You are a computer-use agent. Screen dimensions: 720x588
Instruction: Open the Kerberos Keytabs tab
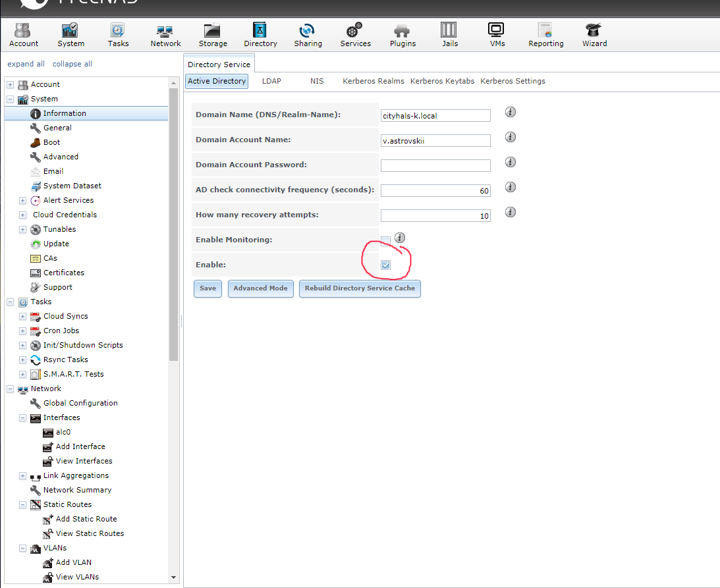click(x=442, y=81)
